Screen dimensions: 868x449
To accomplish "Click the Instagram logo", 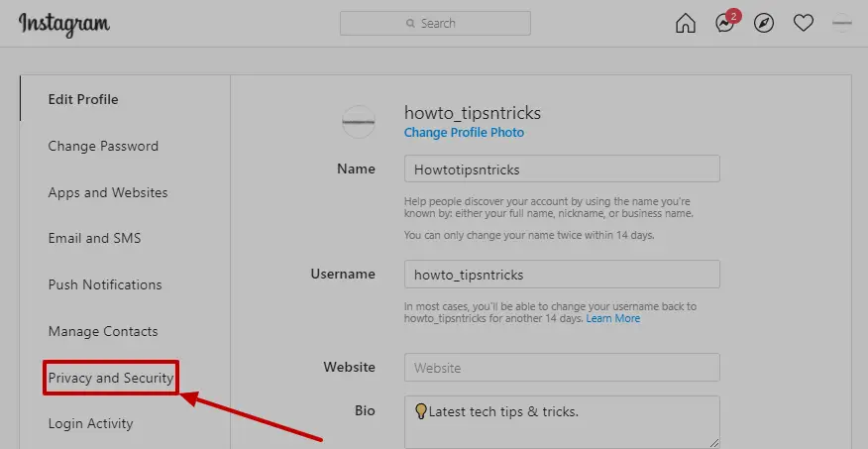I will point(64,25).
